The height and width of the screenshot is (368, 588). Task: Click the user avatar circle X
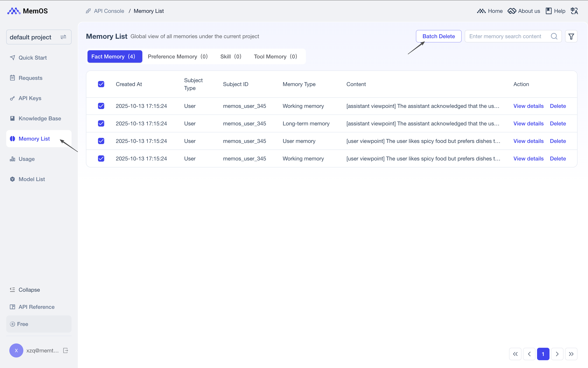click(16, 350)
